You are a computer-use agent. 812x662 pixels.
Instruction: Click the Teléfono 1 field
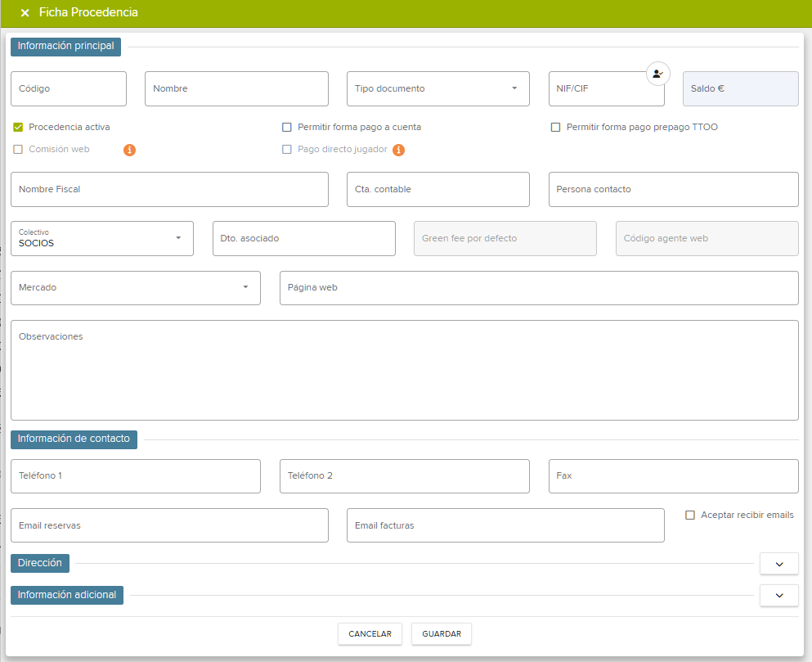136,476
